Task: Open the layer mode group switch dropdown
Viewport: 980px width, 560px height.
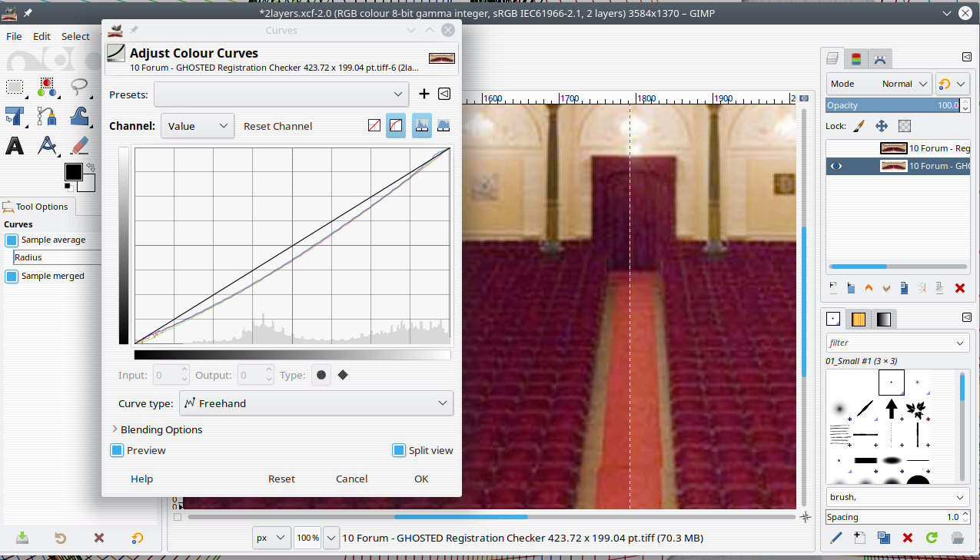Action: click(953, 84)
